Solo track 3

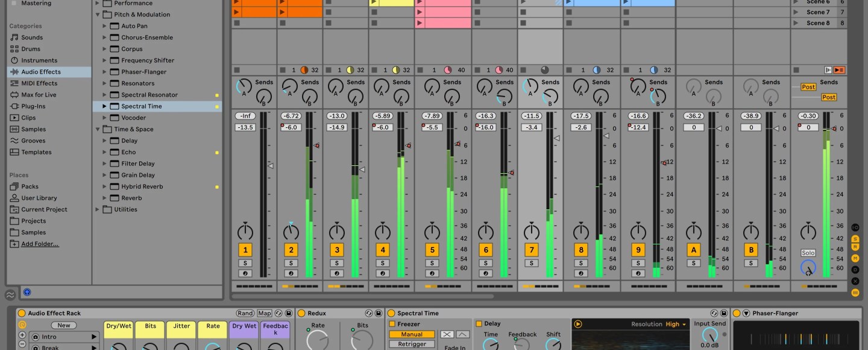pyautogui.click(x=336, y=263)
